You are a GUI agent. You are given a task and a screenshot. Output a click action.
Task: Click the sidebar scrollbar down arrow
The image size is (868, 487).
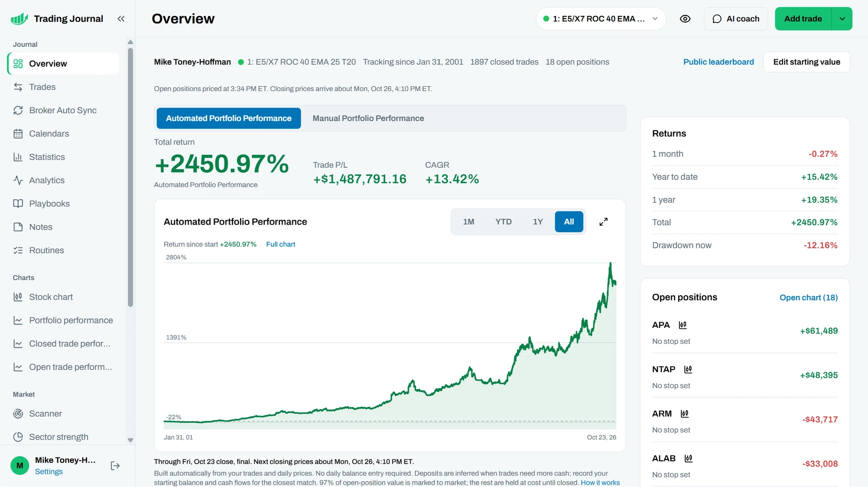tap(130, 440)
